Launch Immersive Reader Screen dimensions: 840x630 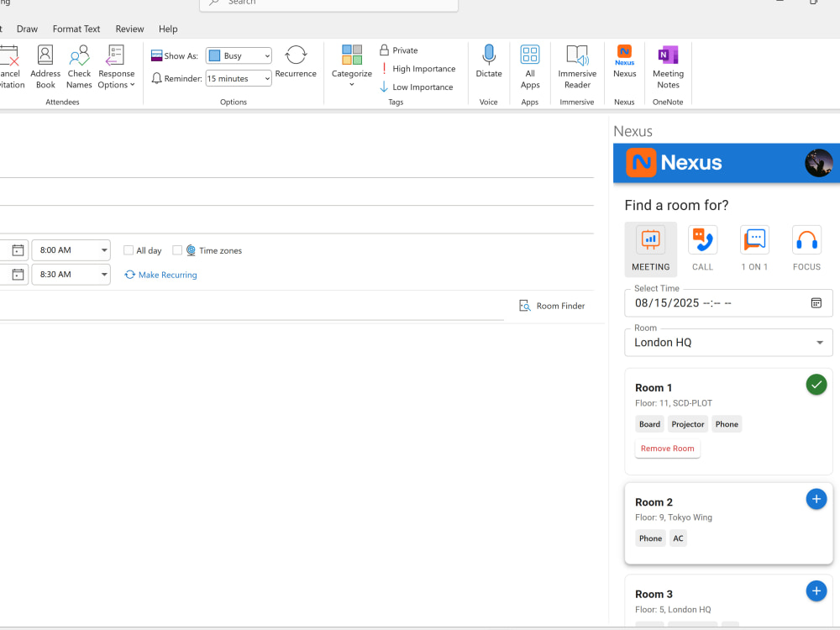pos(577,67)
